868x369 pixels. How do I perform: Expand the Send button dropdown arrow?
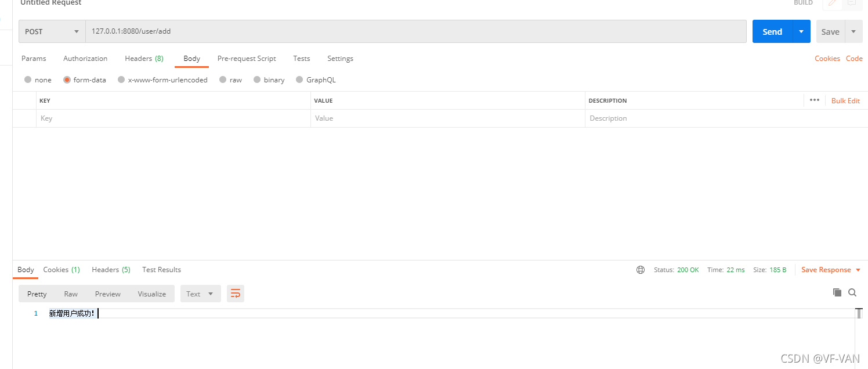(x=801, y=31)
